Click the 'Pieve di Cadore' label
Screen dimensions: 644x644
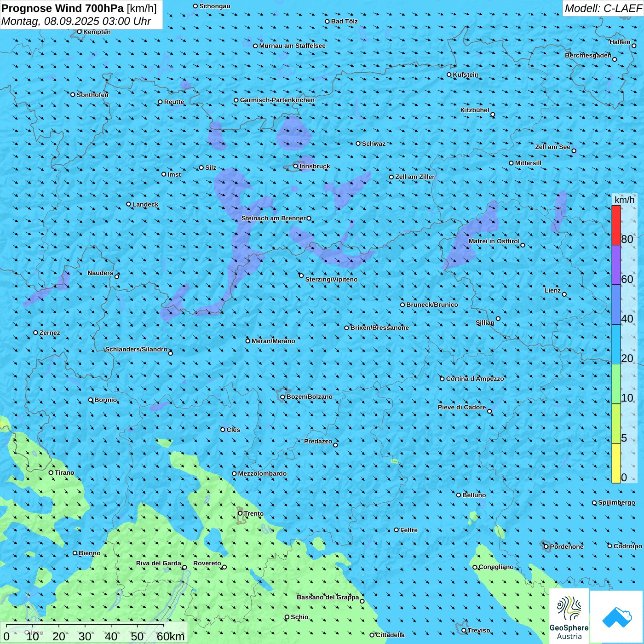[x=462, y=407]
